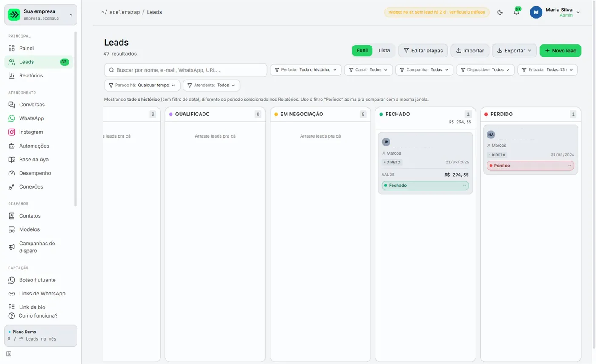Open the Campanha filter dropdown
Image resolution: width=596 pixels, height=364 pixels.
424,69
